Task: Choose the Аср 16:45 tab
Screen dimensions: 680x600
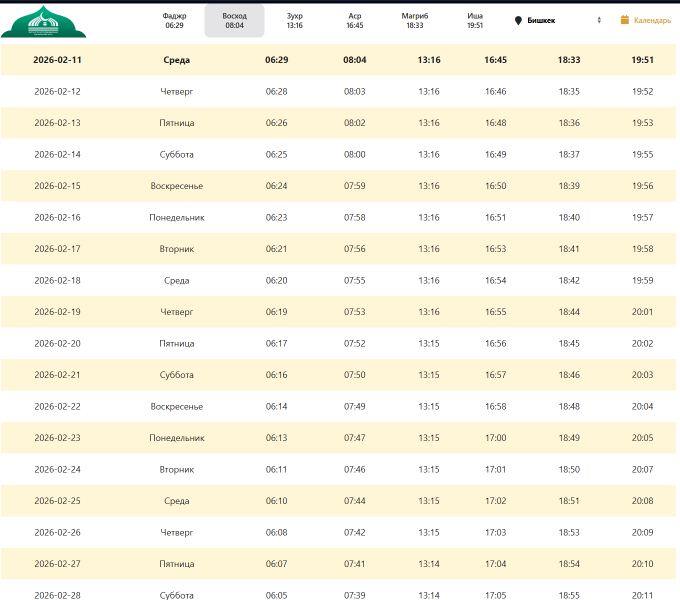Action: coord(355,20)
